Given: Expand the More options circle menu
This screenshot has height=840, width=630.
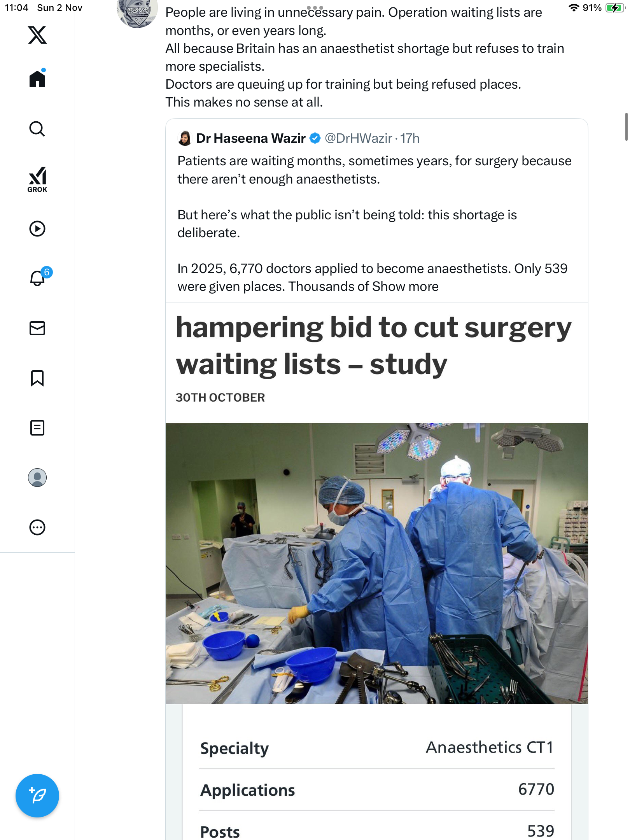Looking at the screenshot, I should coord(37,527).
